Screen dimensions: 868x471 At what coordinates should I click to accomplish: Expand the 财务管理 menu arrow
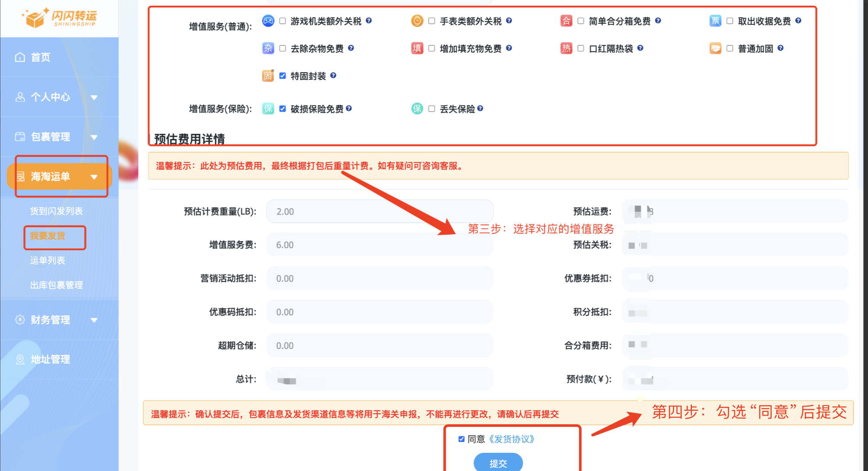(94, 320)
